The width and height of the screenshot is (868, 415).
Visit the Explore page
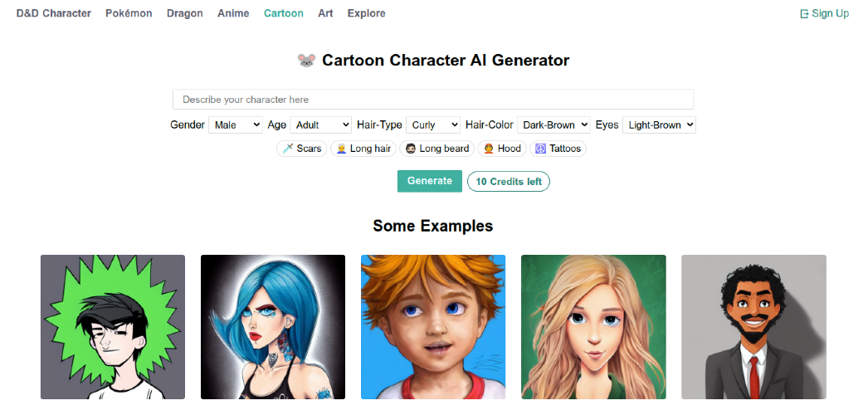[367, 13]
